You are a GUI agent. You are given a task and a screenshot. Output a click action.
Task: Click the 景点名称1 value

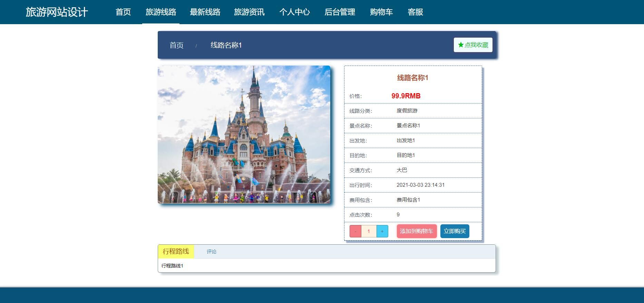click(x=408, y=126)
